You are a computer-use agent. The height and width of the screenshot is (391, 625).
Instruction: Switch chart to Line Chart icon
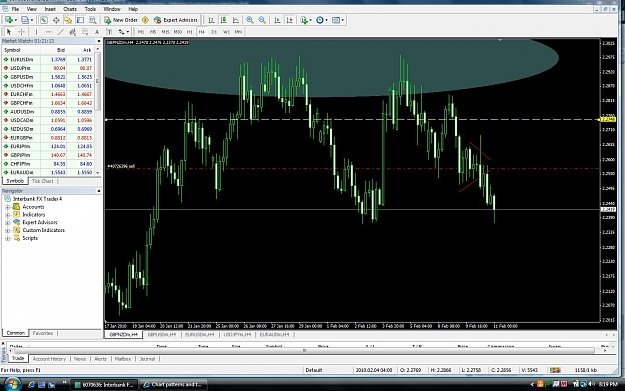point(236,20)
